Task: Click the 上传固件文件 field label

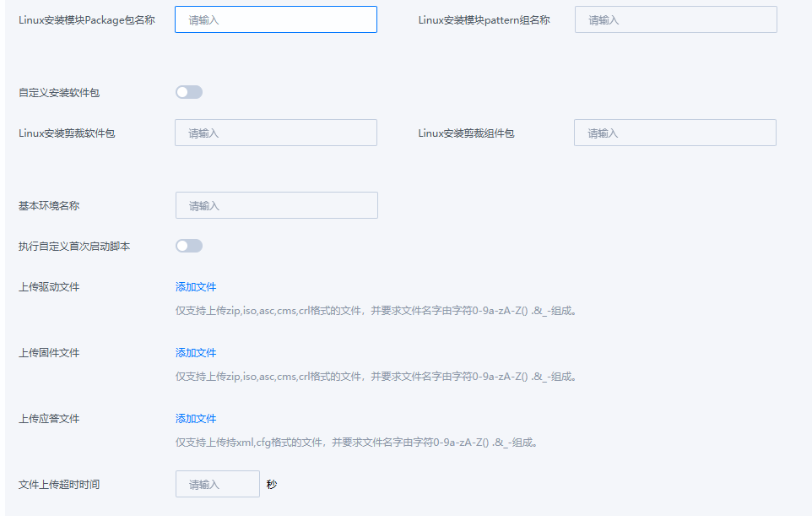Action: click(x=49, y=353)
